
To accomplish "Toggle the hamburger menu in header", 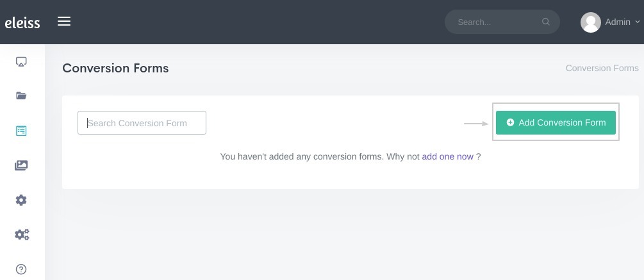I will (64, 21).
